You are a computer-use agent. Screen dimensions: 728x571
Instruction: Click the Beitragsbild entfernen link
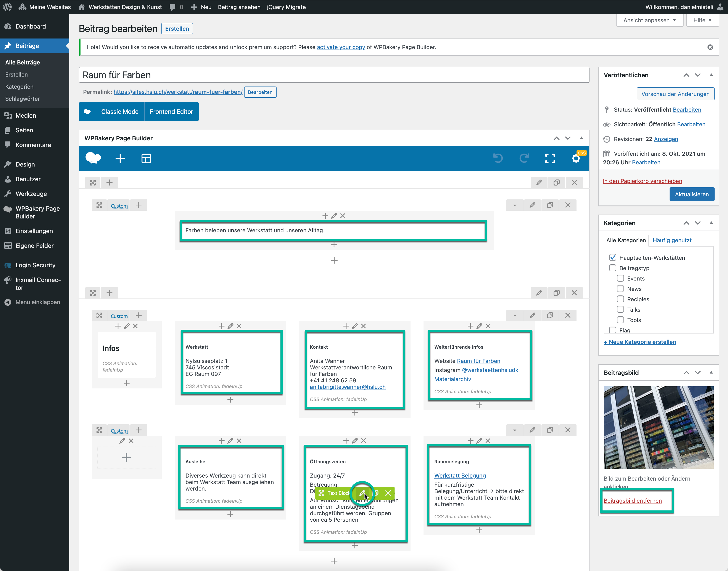coord(632,500)
